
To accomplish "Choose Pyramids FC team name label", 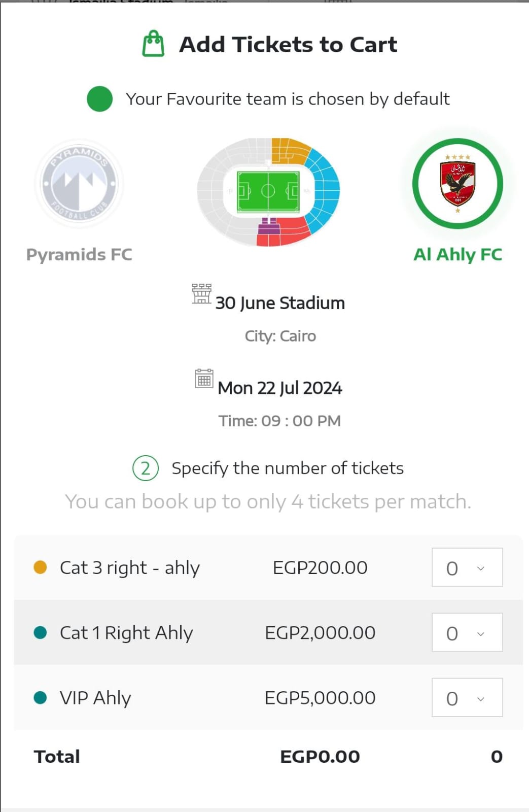I will (79, 254).
